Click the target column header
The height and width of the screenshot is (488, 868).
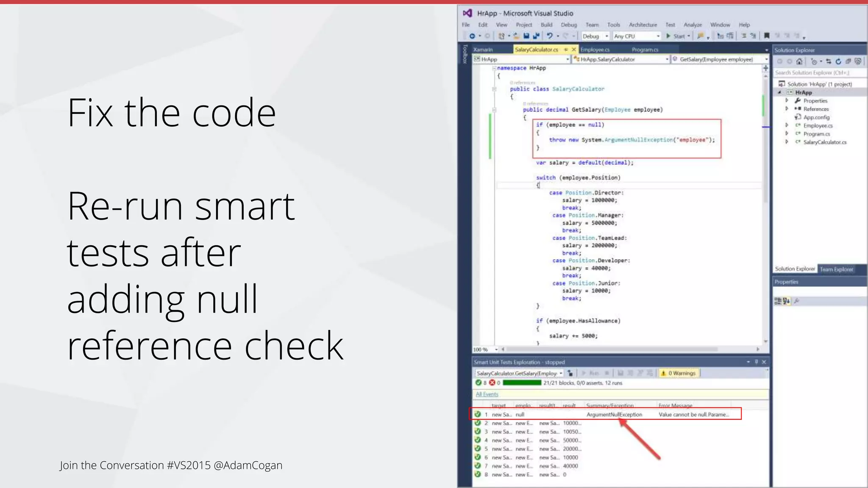pos(499,405)
